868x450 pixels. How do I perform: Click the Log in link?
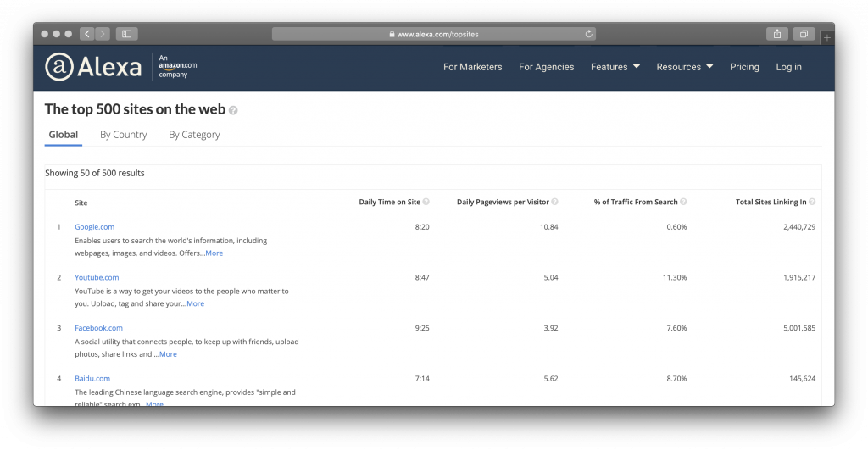point(788,67)
